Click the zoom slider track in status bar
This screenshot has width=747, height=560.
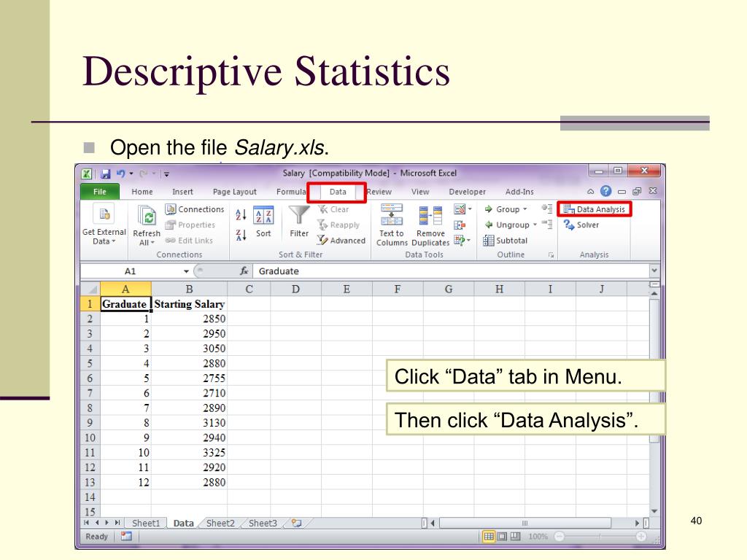pos(600,537)
